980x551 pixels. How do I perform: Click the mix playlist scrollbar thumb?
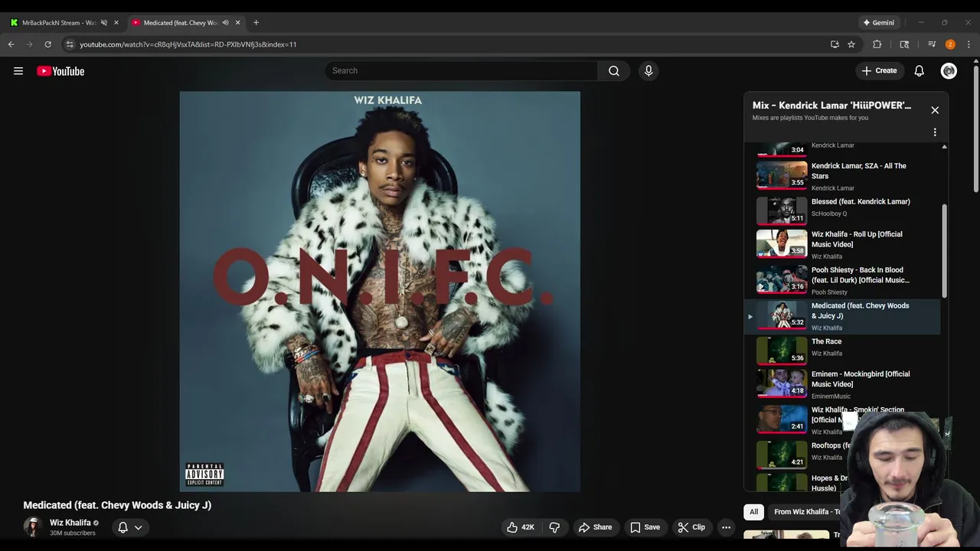click(x=944, y=251)
